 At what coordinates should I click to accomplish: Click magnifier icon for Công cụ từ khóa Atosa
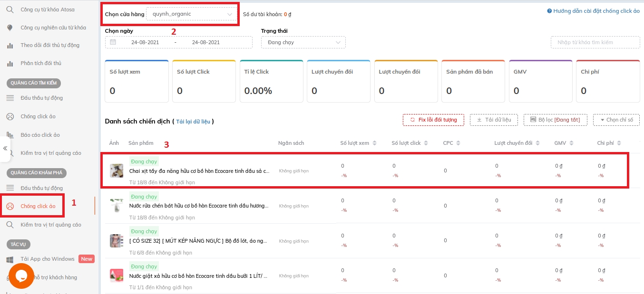click(10, 9)
